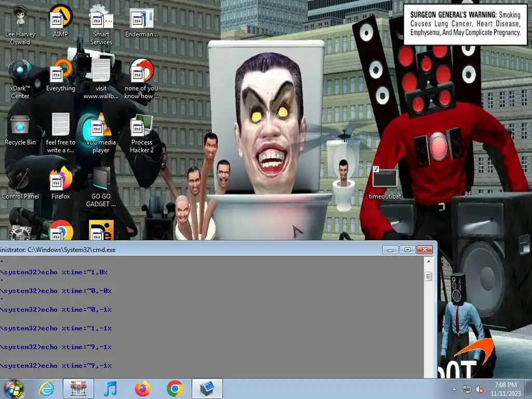
Task: Launch Internet Explorer from the taskbar
Action: [46, 389]
